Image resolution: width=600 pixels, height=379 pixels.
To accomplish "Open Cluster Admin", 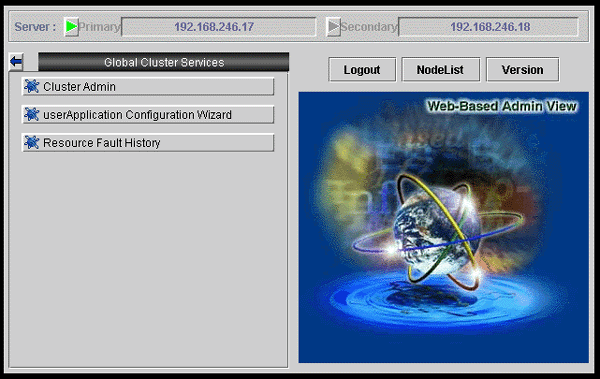I will point(148,87).
